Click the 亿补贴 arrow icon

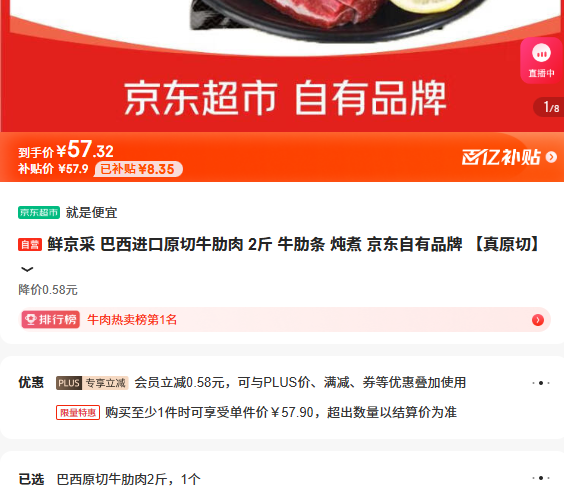pos(551,157)
